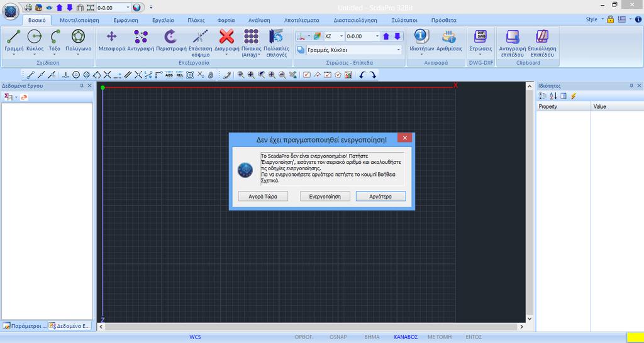Click the print icon in quick access bar
This screenshot has width=644, height=343.
pos(28,8)
